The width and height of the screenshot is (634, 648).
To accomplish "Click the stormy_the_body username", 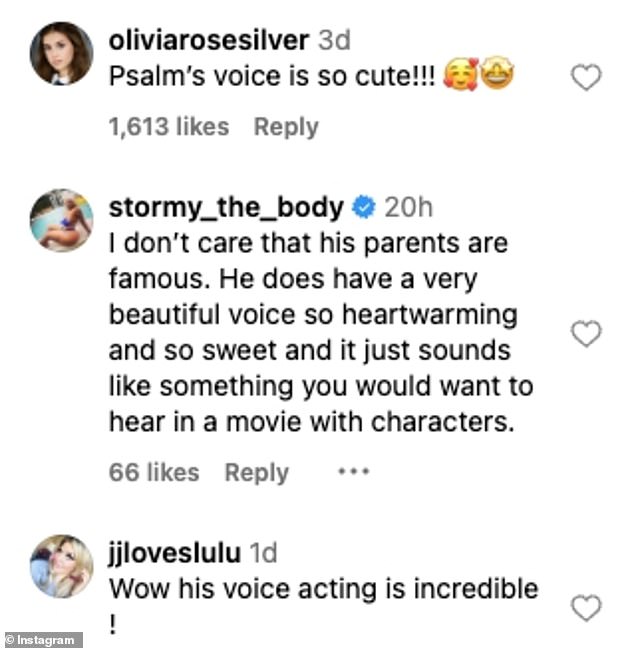I will (225, 207).
